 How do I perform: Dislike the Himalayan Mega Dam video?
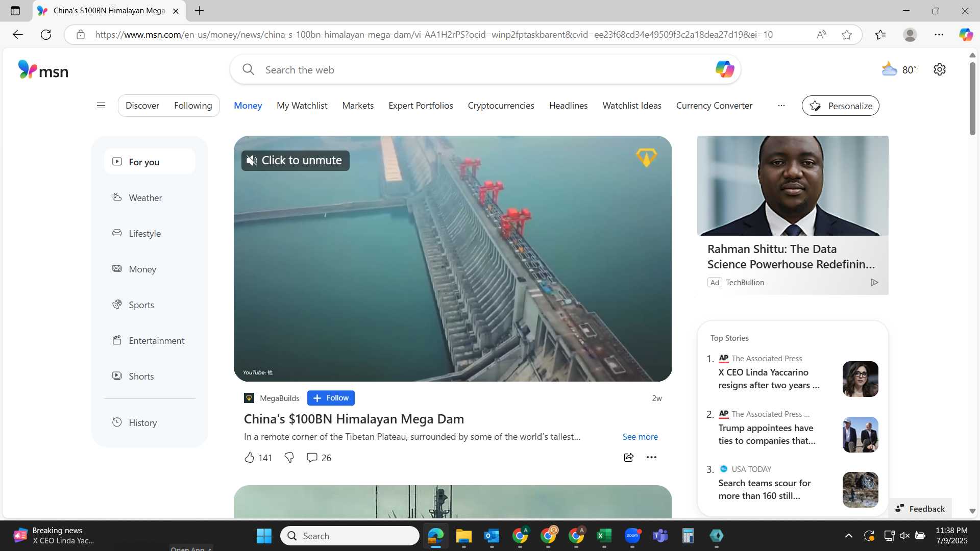(289, 458)
